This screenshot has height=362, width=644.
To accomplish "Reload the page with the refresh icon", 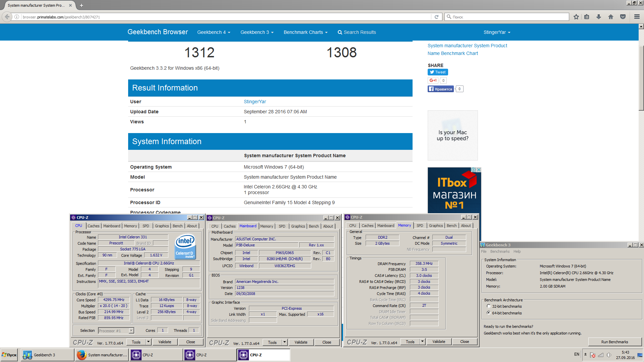I will [x=436, y=17].
